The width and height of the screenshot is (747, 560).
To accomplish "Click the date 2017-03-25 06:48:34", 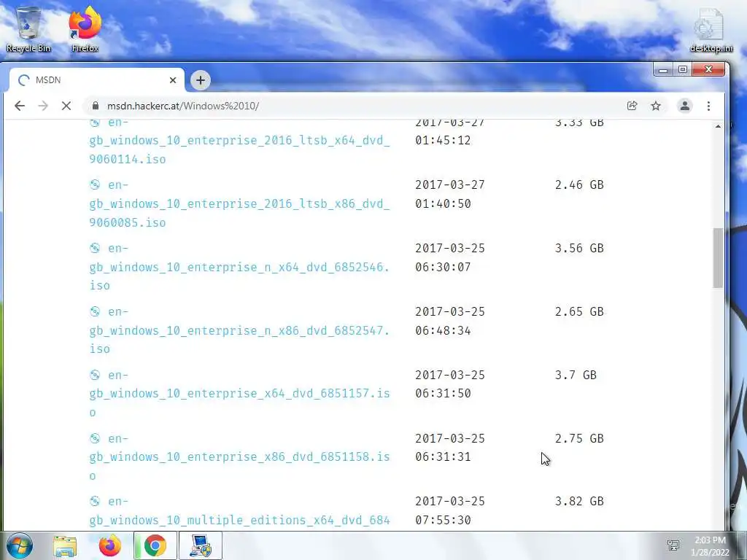I will point(449,321).
